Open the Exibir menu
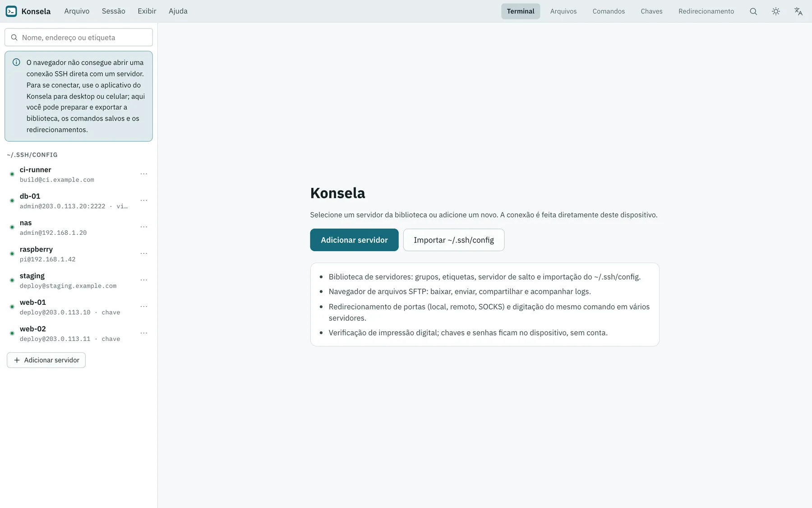 coord(147,11)
